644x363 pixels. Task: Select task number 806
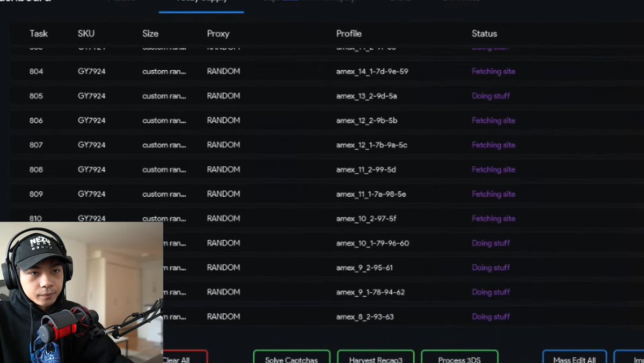pos(36,121)
